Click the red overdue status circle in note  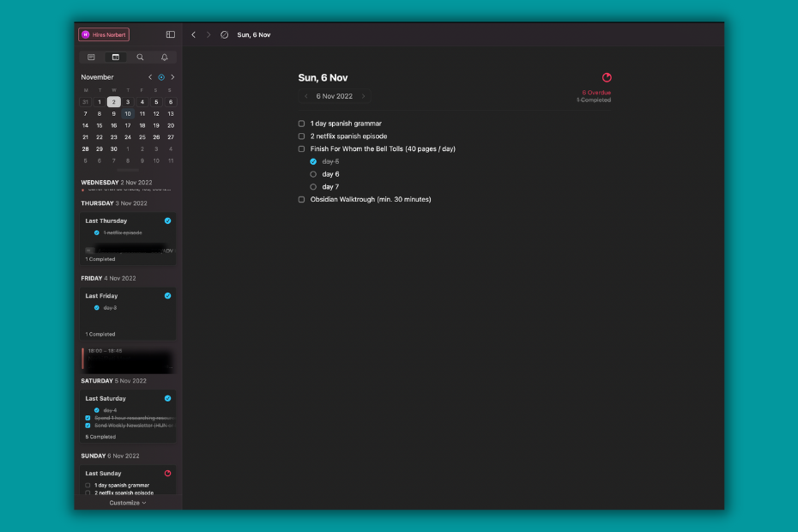607,77
